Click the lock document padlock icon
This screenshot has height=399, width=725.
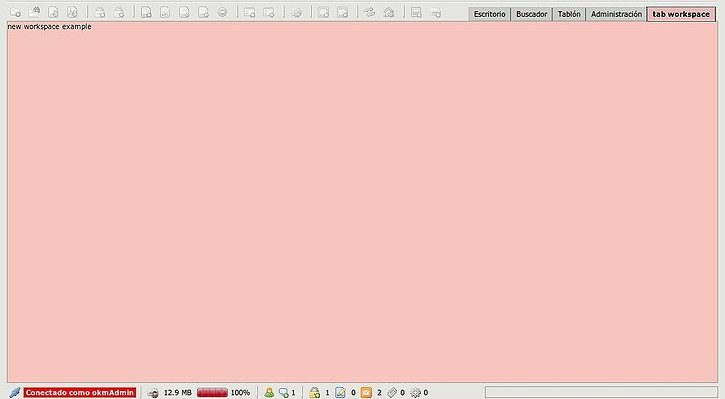[x=100, y=12]
